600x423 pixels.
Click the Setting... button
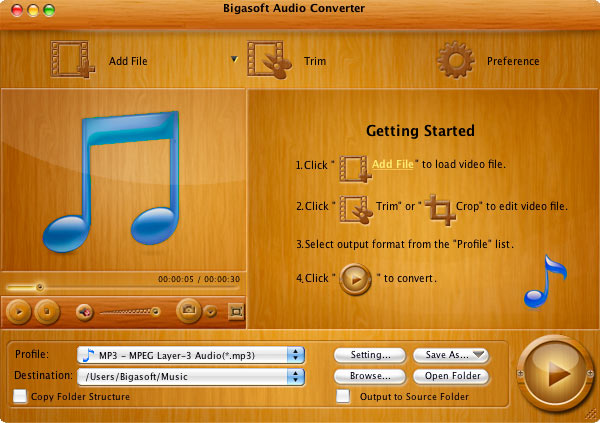369,355
